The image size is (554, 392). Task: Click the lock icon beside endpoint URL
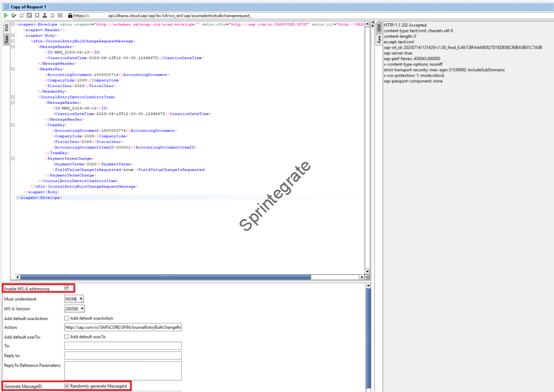coord(70,16)
